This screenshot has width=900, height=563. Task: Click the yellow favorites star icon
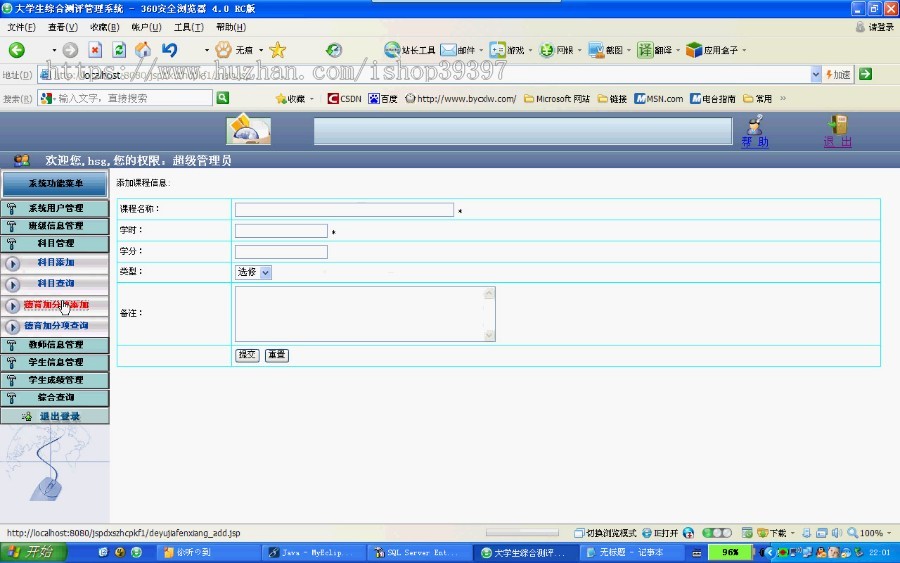[277, 50]
